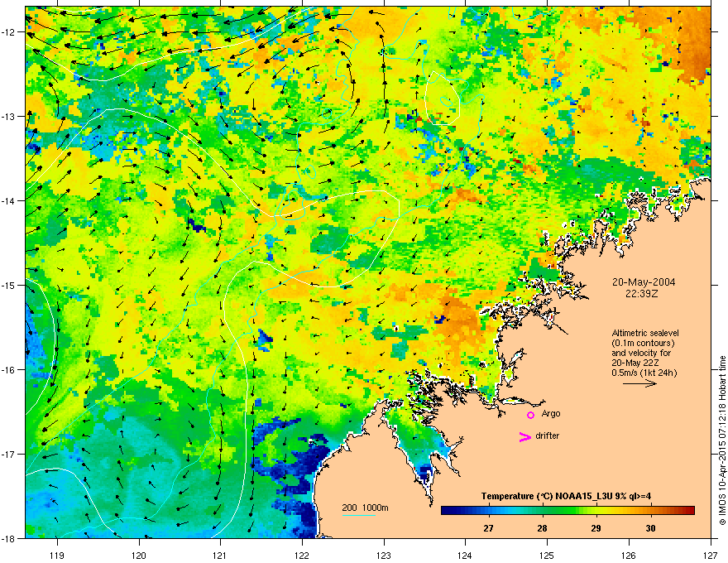
Task: Click latitude axis label '-17'
Action: (x=9, y=454)
